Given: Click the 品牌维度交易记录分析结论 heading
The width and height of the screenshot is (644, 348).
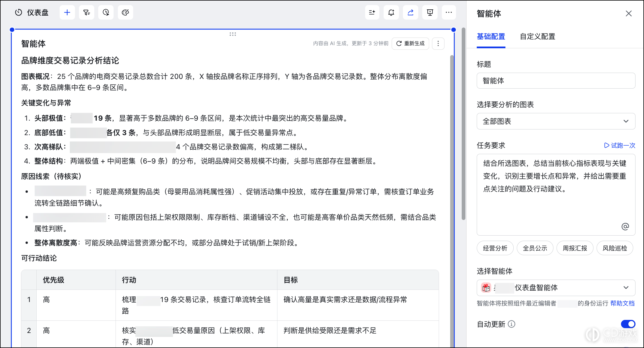Looking at the screenshot, I should click(x=70, y=60).
